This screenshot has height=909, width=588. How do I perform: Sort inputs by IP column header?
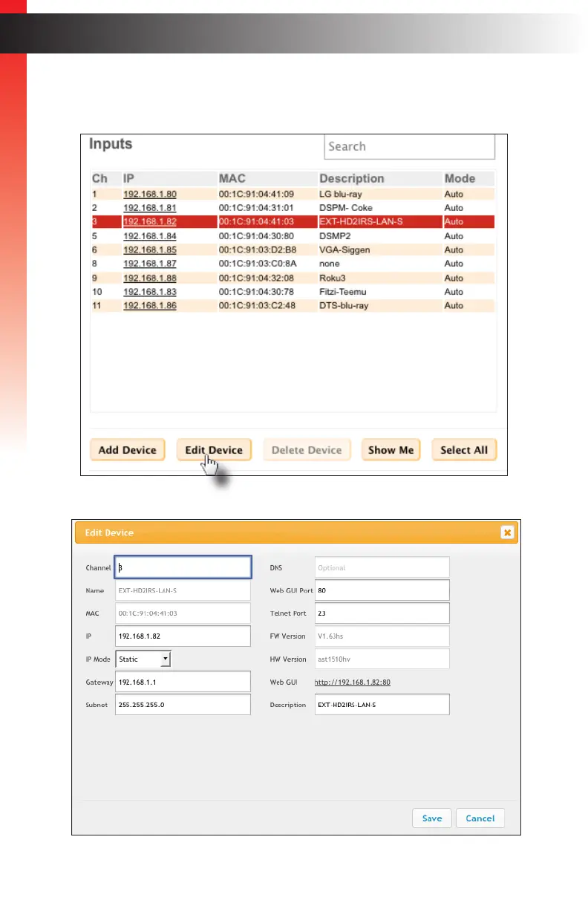128,178
